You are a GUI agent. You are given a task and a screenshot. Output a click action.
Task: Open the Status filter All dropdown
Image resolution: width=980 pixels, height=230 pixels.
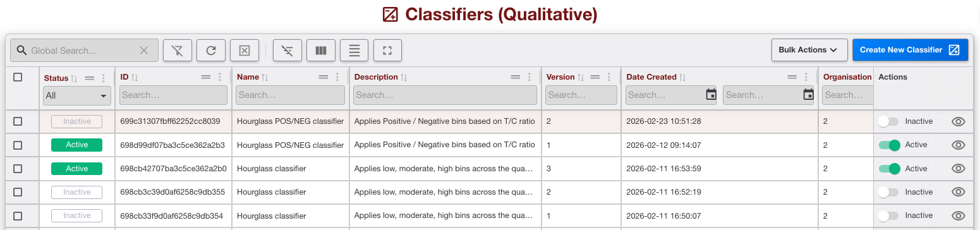pos(76,96)
